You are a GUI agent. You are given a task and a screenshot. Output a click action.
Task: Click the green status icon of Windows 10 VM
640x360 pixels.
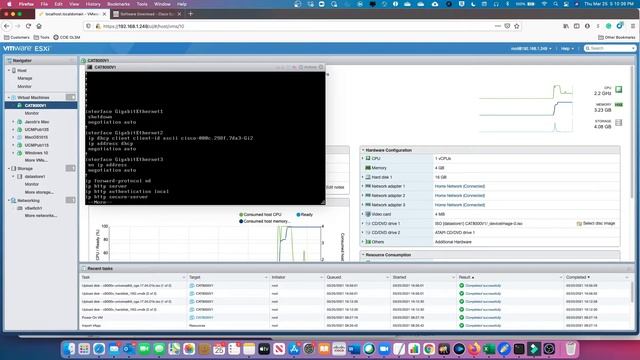pos(20,153)
